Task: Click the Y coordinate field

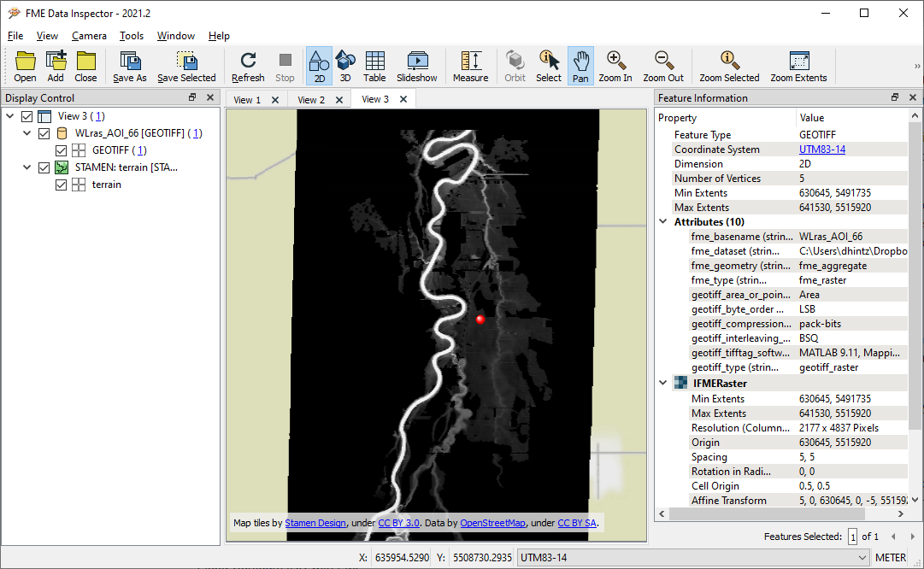Action: click(x=483, y=557)
